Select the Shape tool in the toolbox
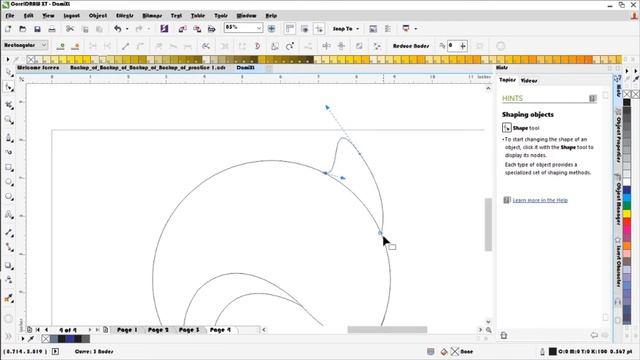Image resolution: width=640 pixels, height=360 pixels. click(9, 87)
